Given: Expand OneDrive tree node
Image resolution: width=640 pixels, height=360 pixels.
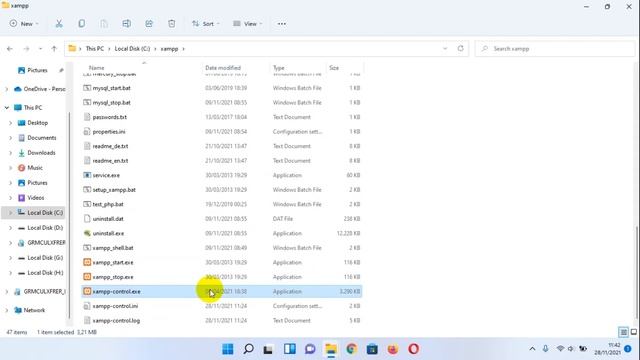Looking at the screenshot, I should pos(7,89).
